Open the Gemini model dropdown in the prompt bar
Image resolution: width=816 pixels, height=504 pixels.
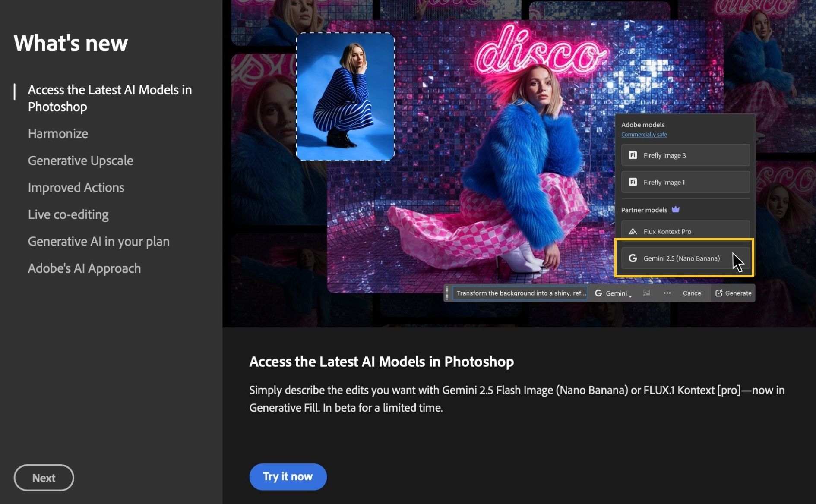click(613, 293)
